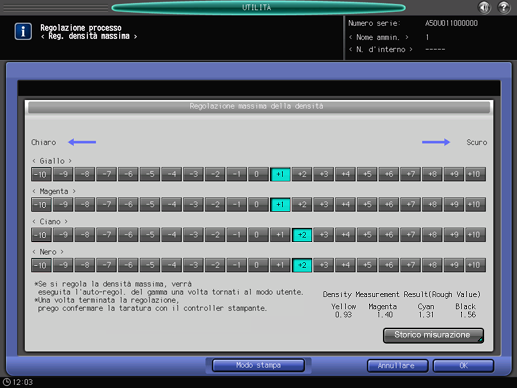Cancel with the Annullare button
Screen dimensions: 517x388
pyautogui.click(x=397, y=366)
